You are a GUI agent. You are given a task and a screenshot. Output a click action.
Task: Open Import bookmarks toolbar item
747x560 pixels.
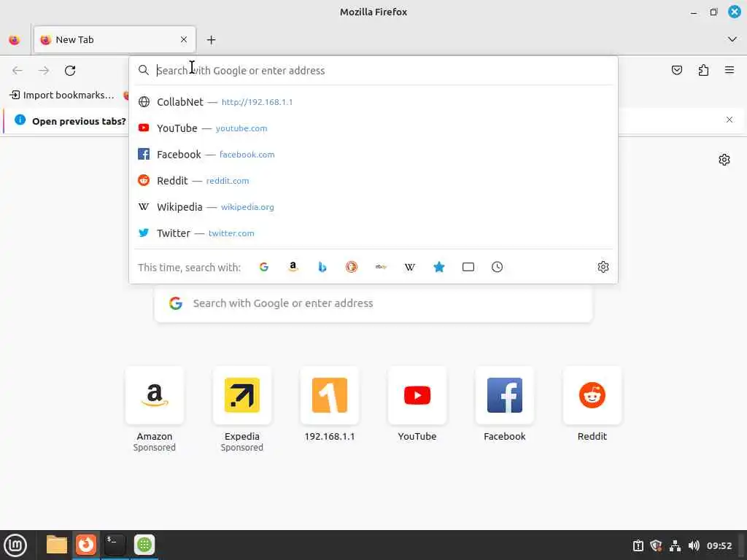[x=63, y=96]
